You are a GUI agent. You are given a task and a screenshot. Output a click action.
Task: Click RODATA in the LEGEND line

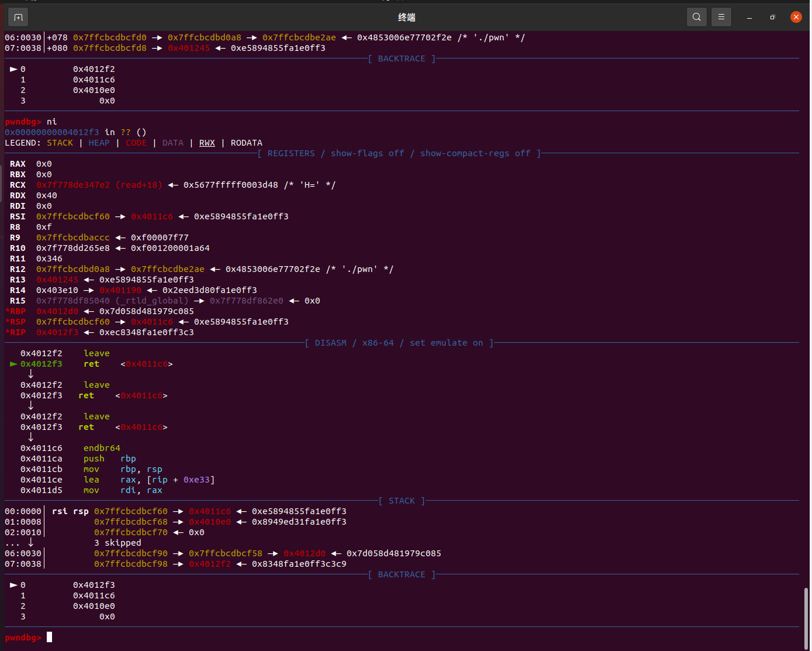tap(247, 143)
